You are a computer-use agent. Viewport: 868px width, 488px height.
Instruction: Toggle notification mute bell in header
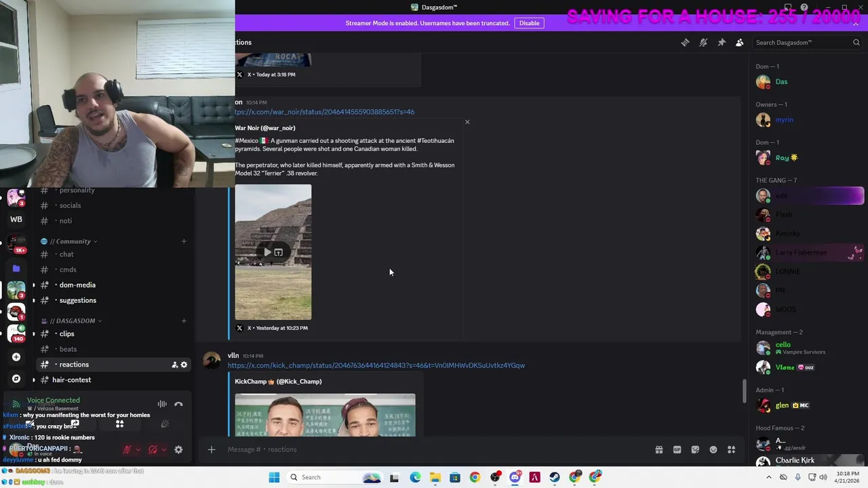[703, 42]
